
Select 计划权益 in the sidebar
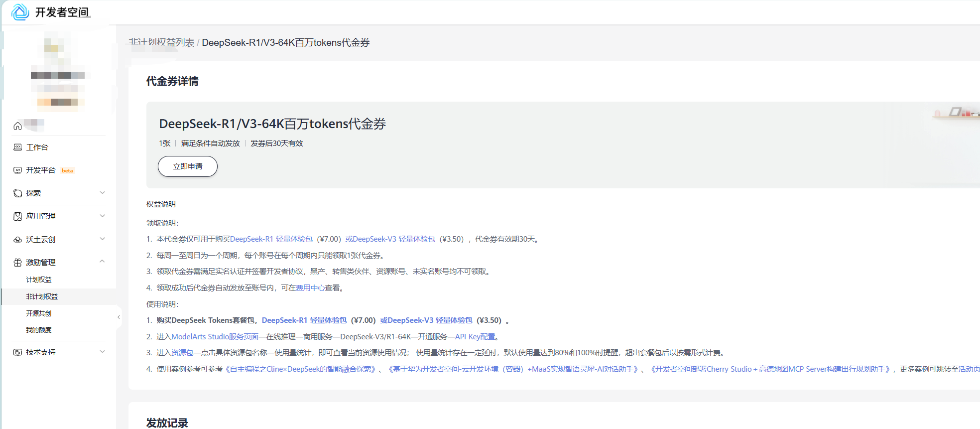(x=39, y=280)
